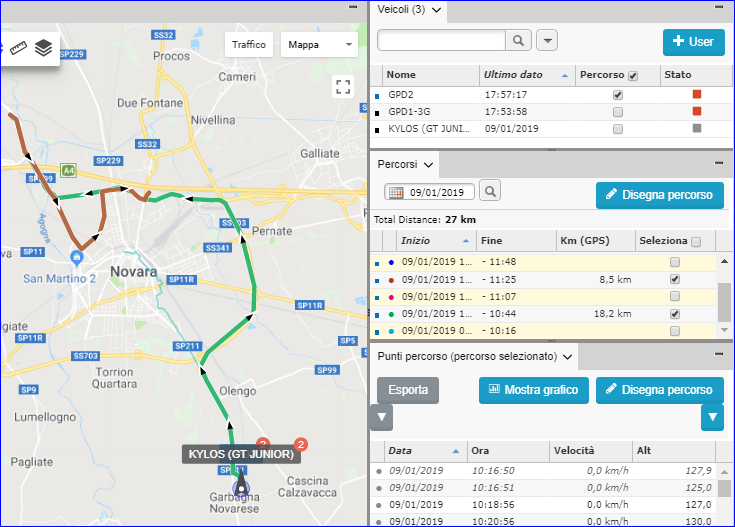Toggle fullscreen map view

tap(343, 87)
